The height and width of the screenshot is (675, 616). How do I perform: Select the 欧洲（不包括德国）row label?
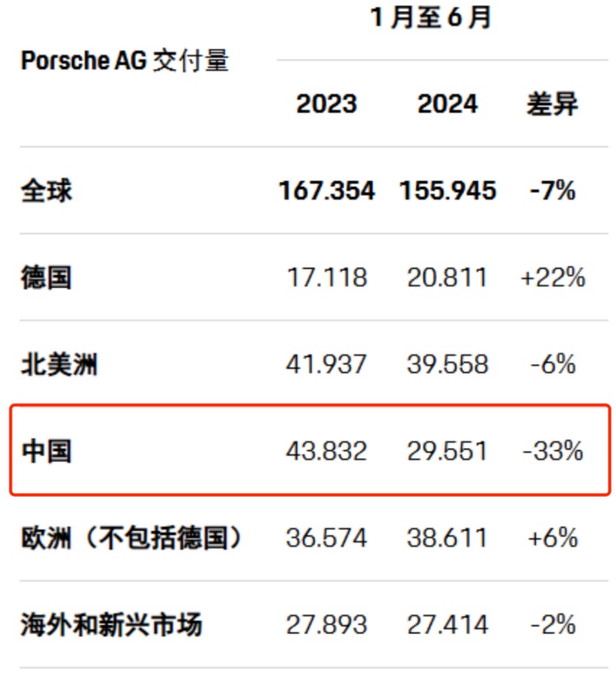[132, 538]
